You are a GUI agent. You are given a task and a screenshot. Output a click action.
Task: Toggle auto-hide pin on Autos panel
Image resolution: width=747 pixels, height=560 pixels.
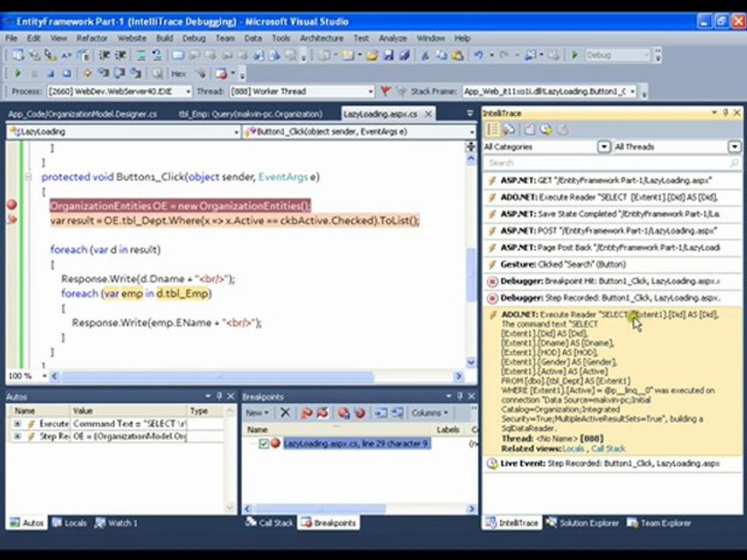coord(219,396)
